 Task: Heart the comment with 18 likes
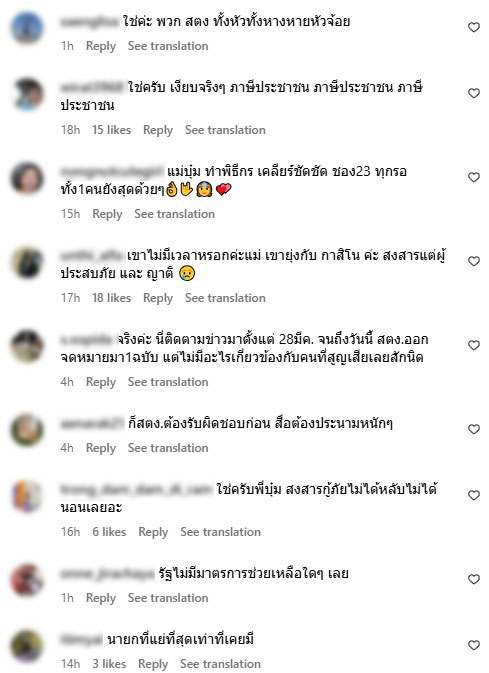[x=474, y=261]
